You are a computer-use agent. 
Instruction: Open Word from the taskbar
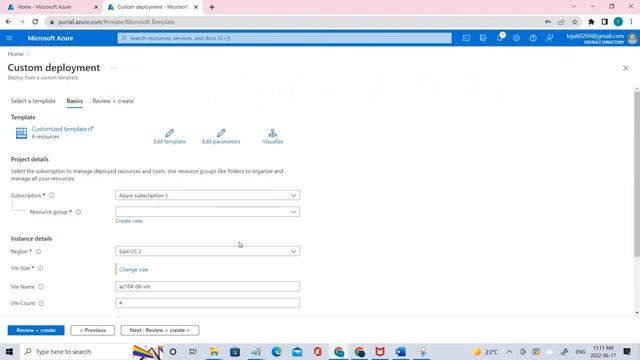pos(400,351)
